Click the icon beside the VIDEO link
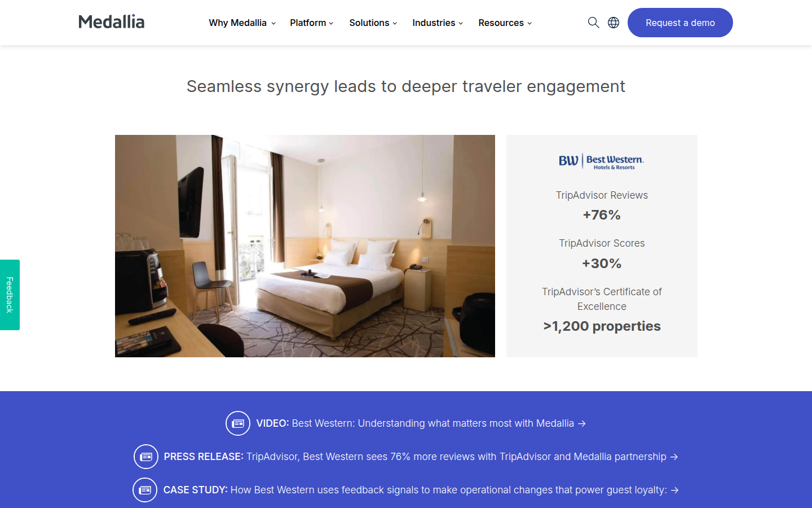The width and height of the screenshot is (812, 508). [x=238, y=423]
